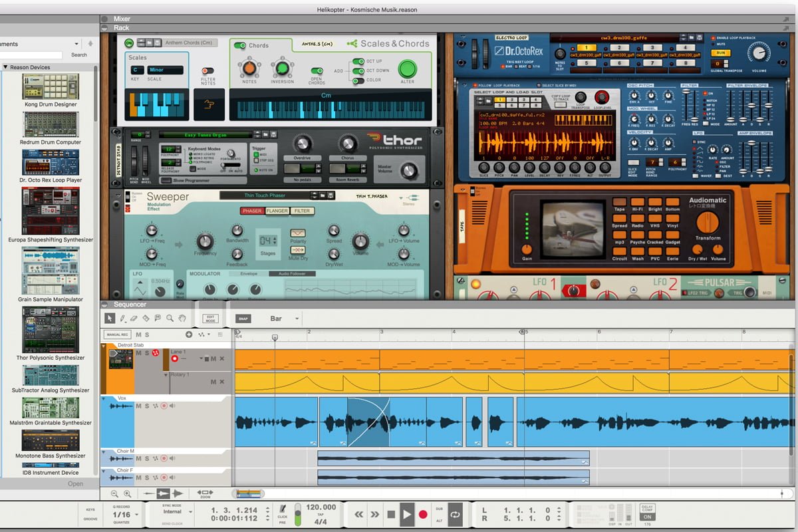This screenshot has height=532, width=798.
Task: Click the Manual Rec button
Action: pyautogui.click(x=117, y=334)
